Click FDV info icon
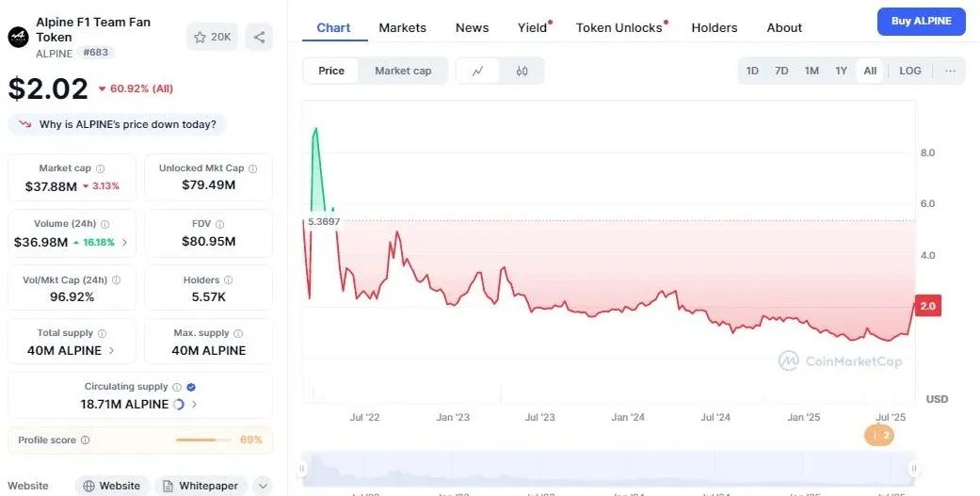This screenshot has width=980, height=496. [x=219, y=224]
